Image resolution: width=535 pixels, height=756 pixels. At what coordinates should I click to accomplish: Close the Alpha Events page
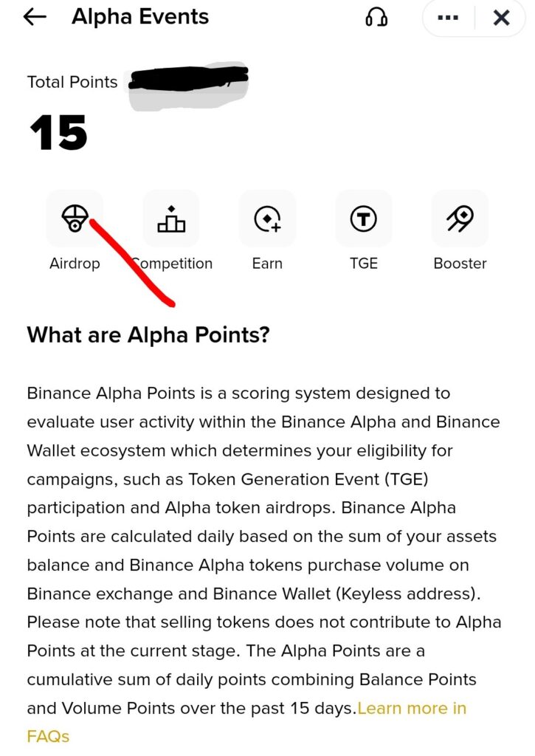(501, 17)
